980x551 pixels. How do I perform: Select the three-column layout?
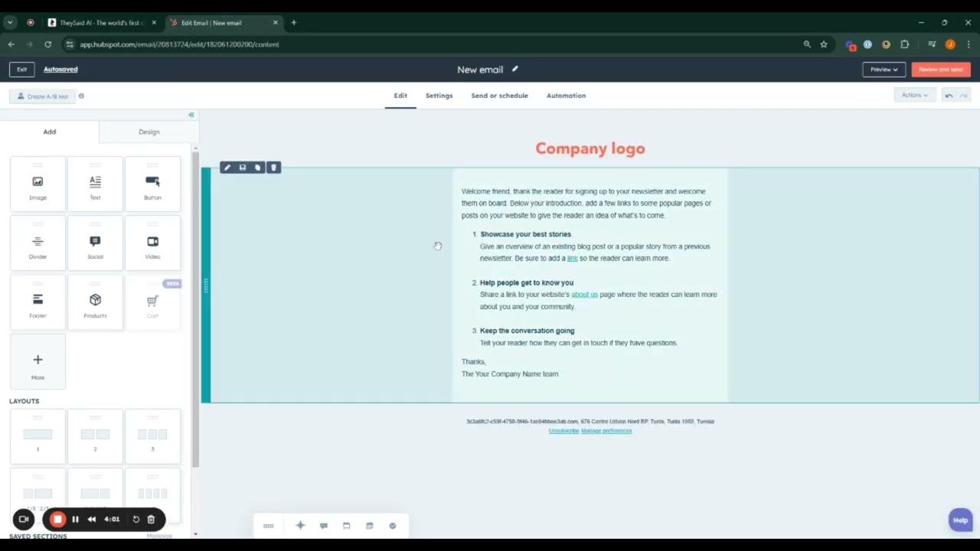point(152,437)
